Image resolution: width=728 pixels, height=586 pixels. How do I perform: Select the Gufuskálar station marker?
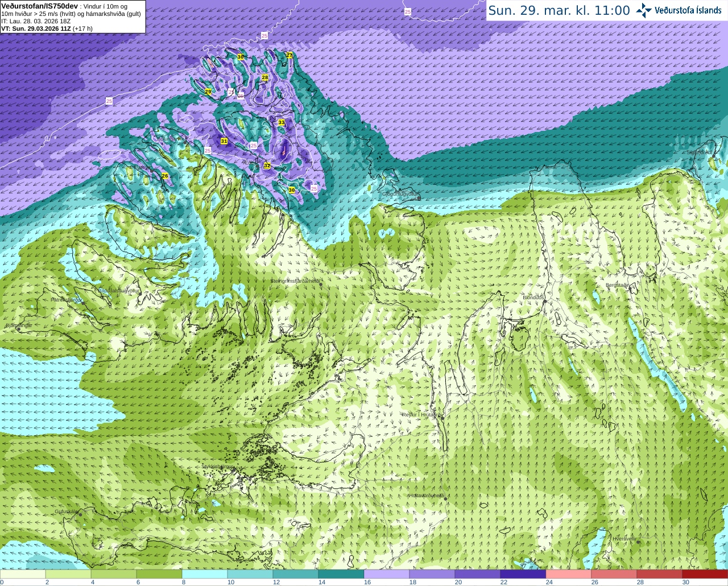click(80, 514)
